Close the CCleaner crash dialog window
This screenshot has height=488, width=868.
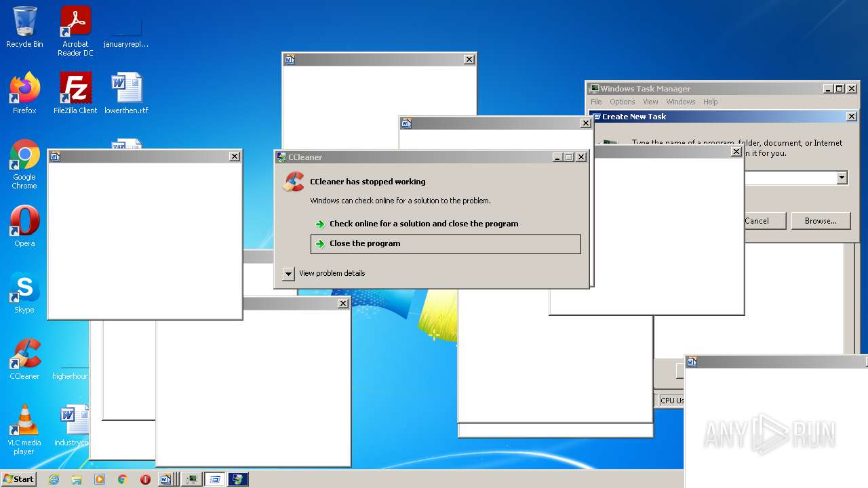point(581,157)
